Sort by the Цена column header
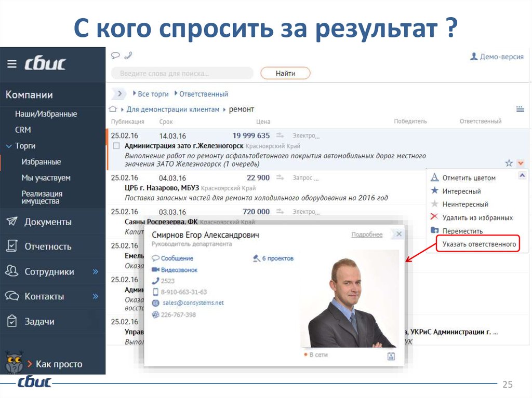The width and height of the screenshot is (532, 398). [x=263, y=121]
